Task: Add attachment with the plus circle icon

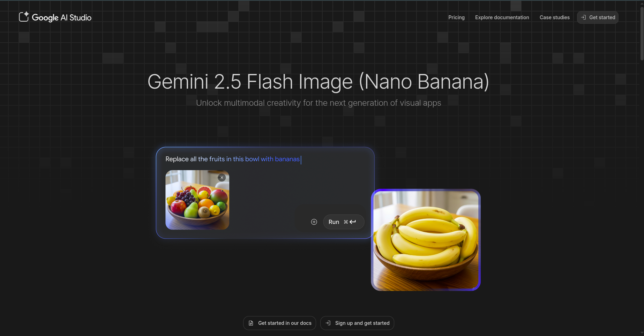Action: (x=314, y=222)
